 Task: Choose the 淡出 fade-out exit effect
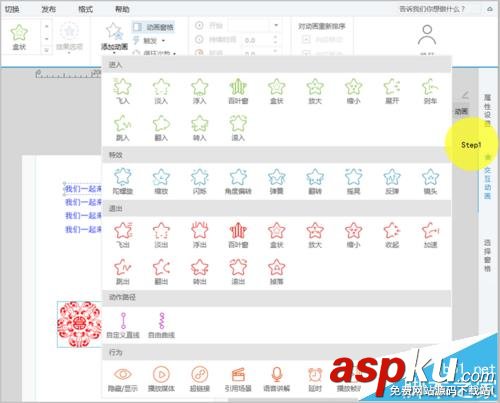click(x=161, y=235)
